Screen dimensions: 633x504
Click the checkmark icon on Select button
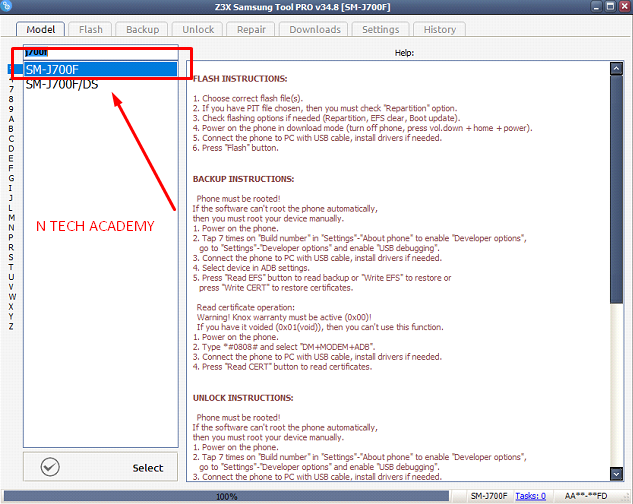click(x=50, y=467)
